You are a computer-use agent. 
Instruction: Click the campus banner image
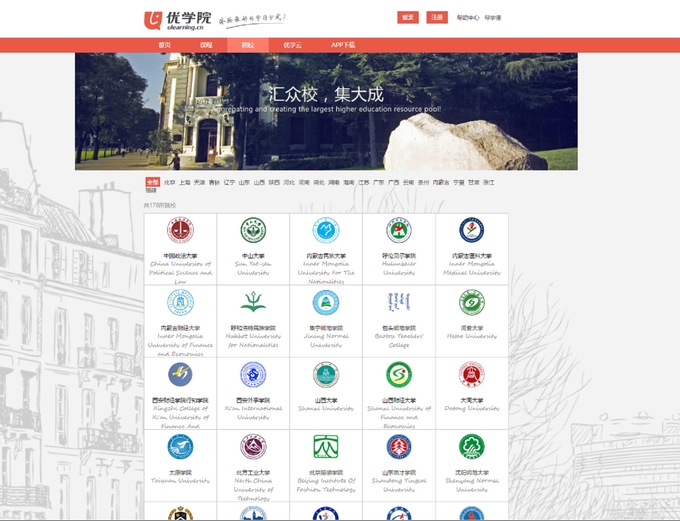tap(326, 111)
